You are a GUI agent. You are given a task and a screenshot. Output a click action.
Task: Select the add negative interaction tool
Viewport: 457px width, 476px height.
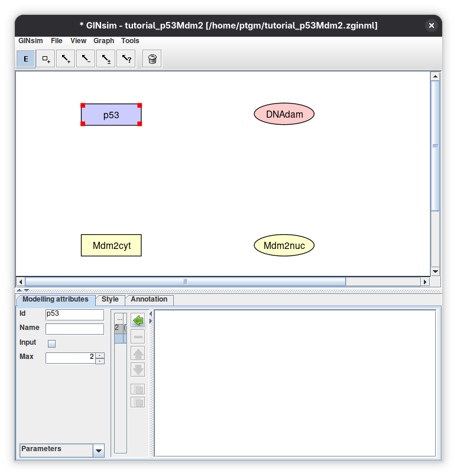coord(86,59)
